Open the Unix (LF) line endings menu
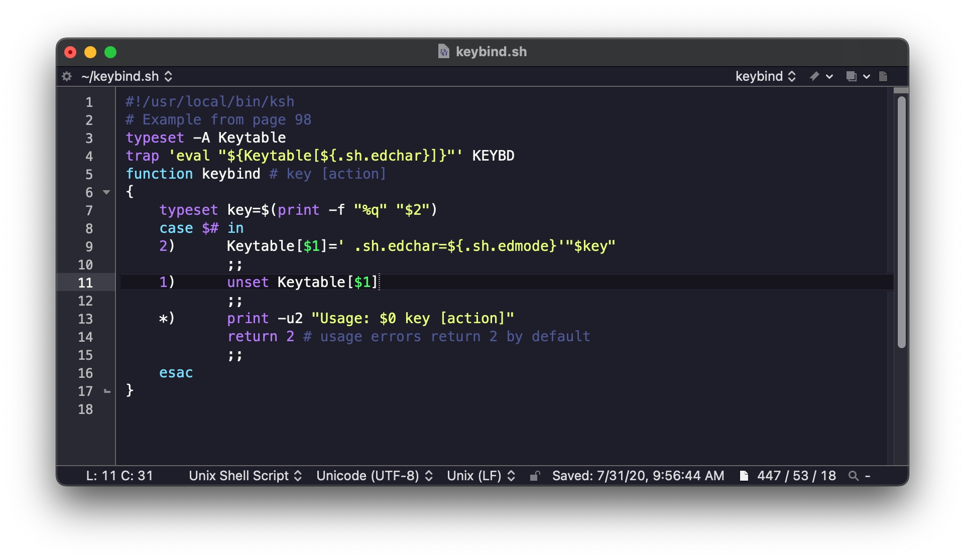 coord(480,476)
